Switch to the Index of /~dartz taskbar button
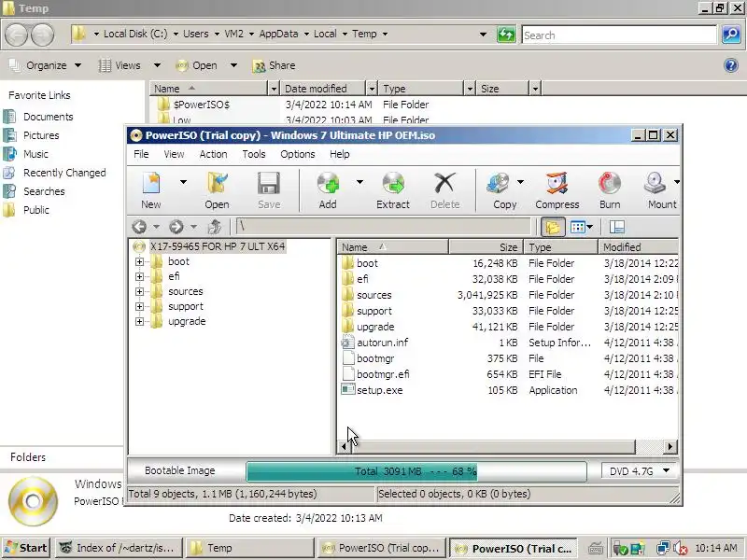Viewport: 747px width, 560px height. pyautogui.click(x=120, y=548)
